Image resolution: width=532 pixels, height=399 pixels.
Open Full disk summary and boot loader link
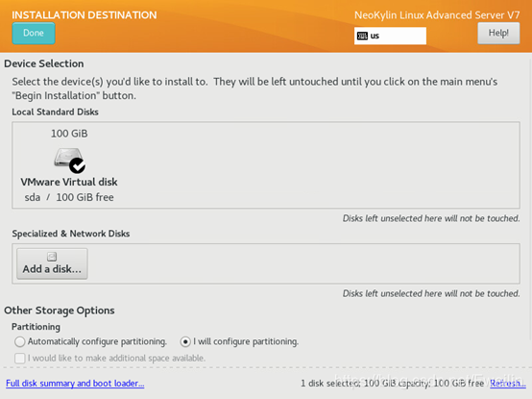75,384
